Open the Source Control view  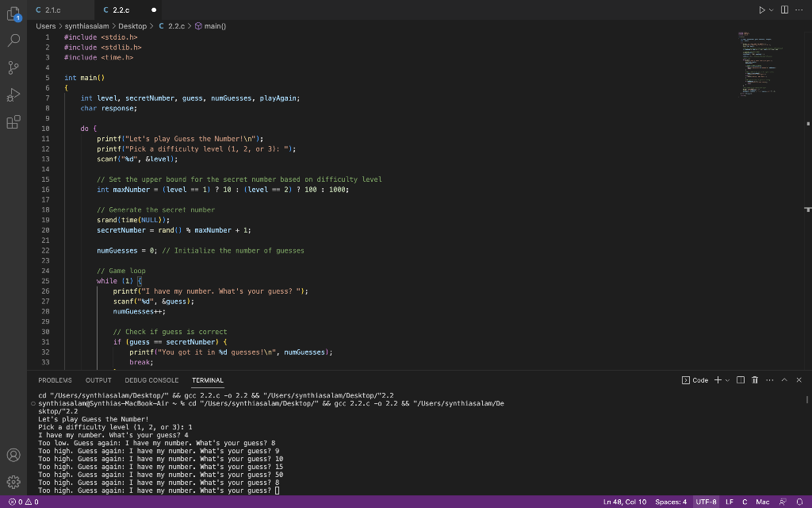tap(13, 67)
